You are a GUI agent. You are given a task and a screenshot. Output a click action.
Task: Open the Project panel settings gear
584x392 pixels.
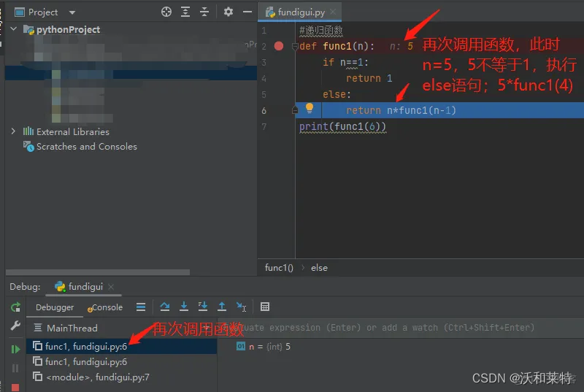coord(228,12)
